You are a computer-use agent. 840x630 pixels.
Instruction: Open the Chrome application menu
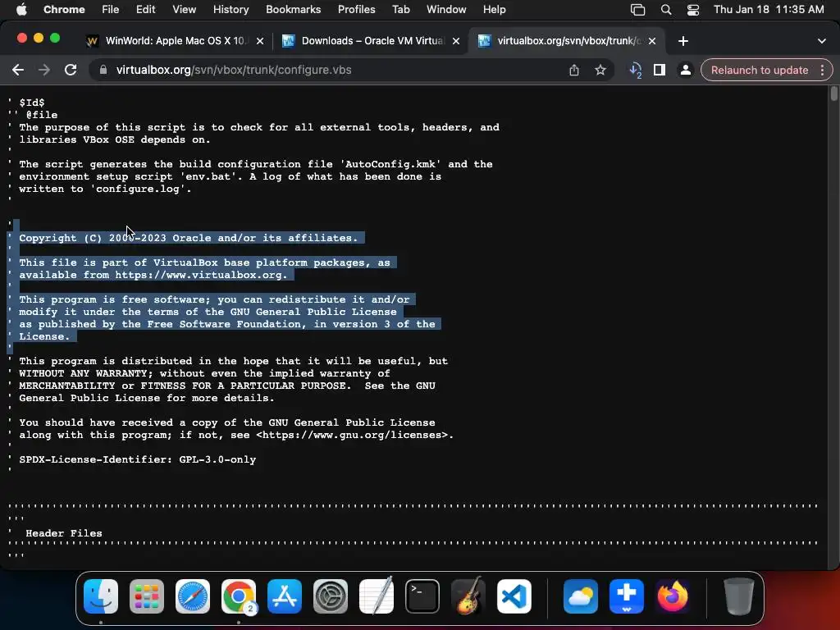[64, 9]
